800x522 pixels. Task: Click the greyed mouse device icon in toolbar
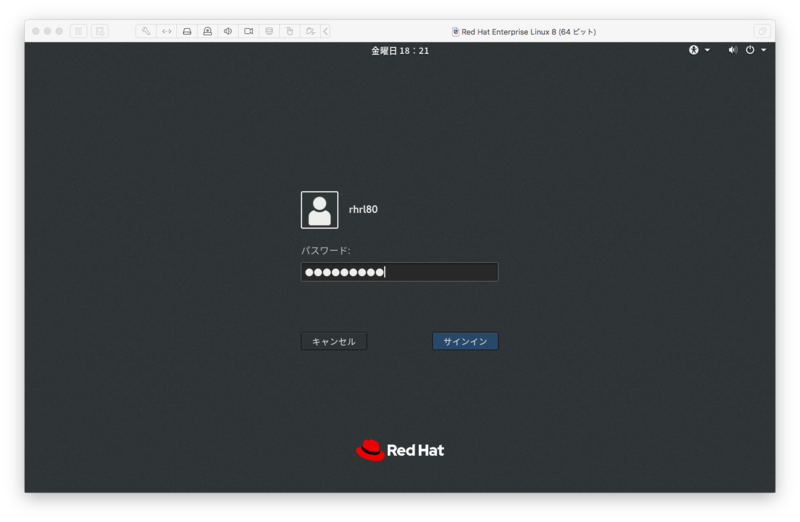tap(289, 31)
